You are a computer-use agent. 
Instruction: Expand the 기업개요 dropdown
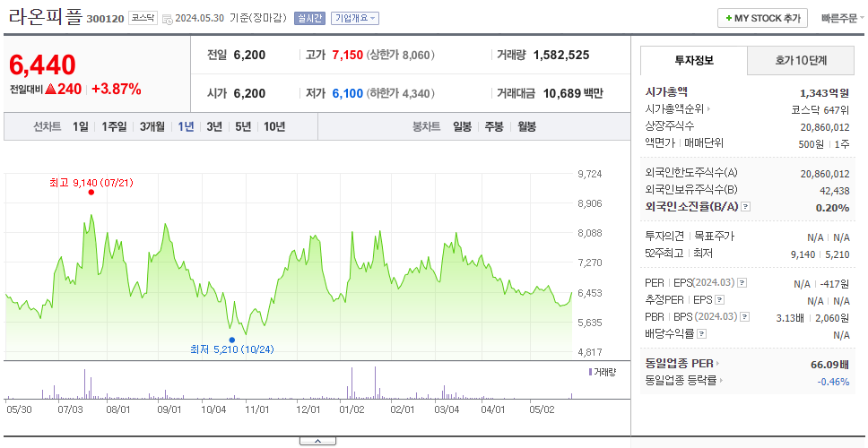[x=355, y=18]
